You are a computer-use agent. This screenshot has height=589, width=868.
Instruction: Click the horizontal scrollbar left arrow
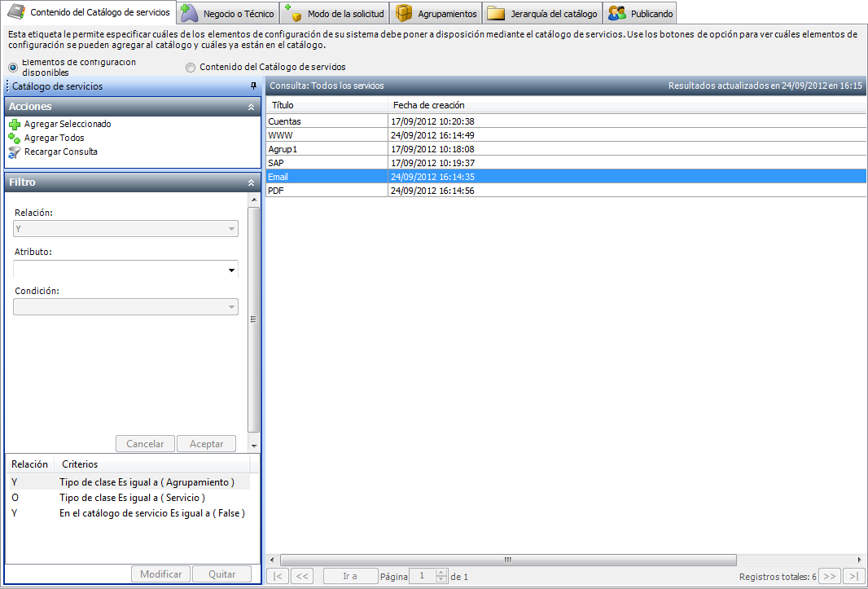(x=271, y=560)
